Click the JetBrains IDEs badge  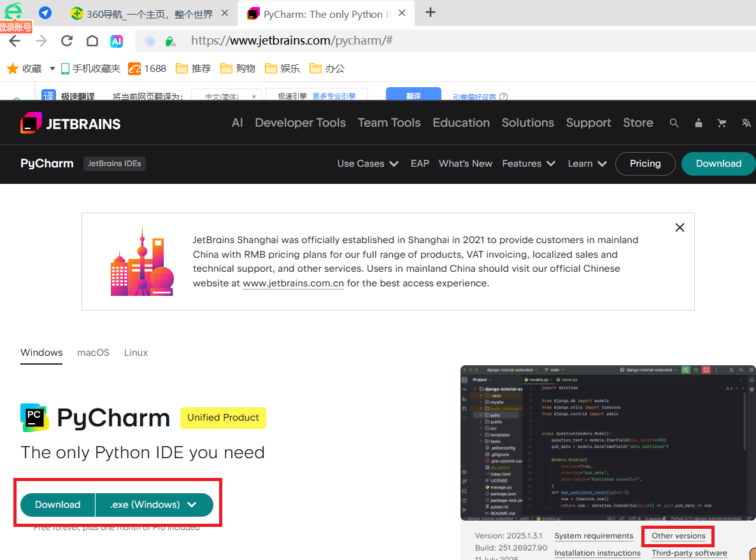pos(114,164)
